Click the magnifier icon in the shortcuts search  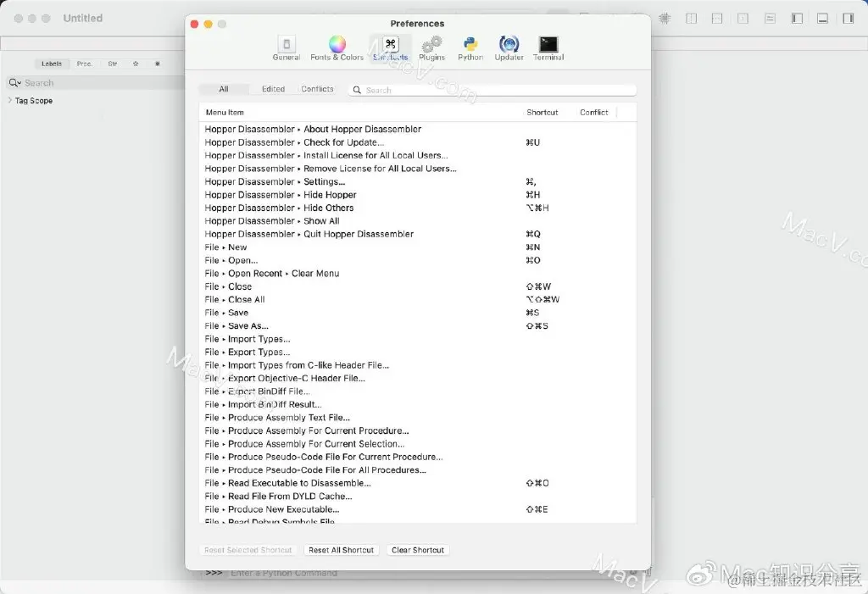[x=357, y=90]
